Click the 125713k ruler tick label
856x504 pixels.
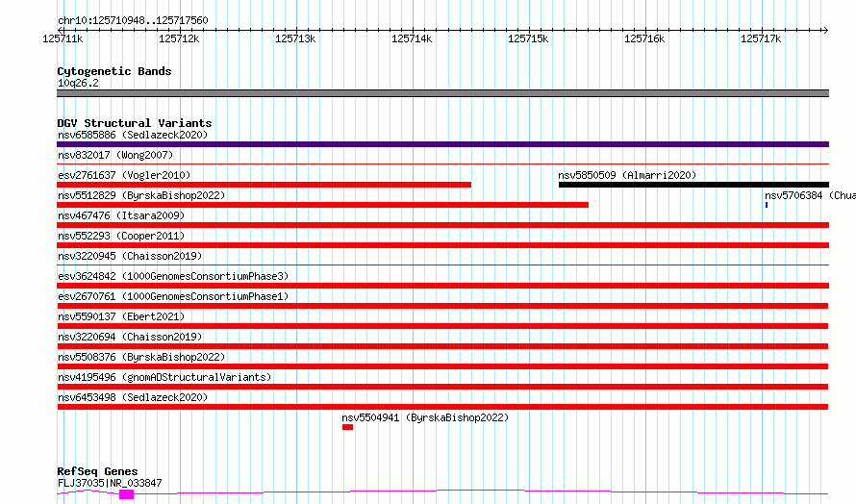point(295,38)
